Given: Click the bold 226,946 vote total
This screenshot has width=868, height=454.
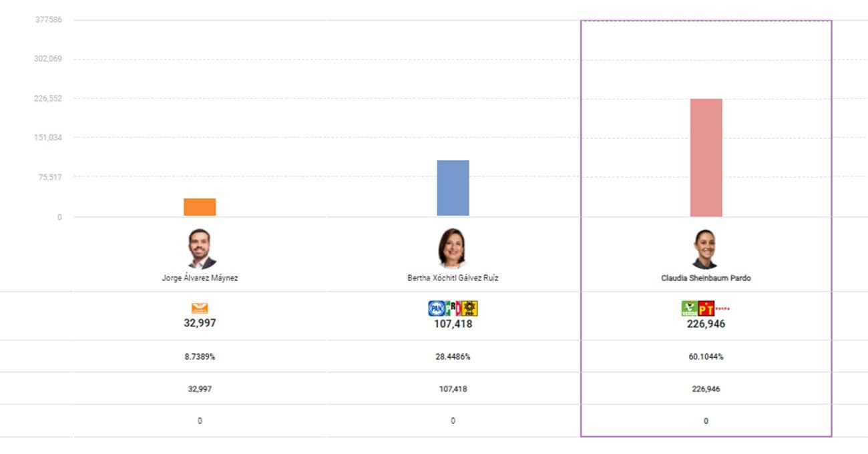Looking at the screenshot, I should [x=706, y=324].
